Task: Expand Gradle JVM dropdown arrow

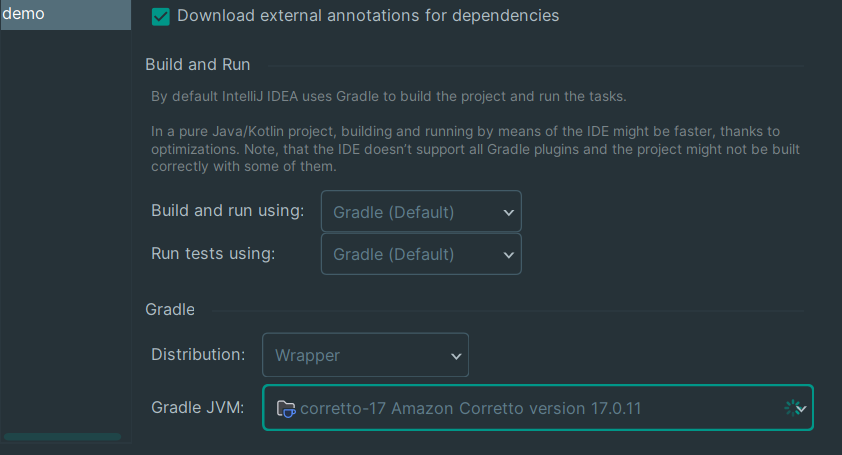Action: (802, 408)
